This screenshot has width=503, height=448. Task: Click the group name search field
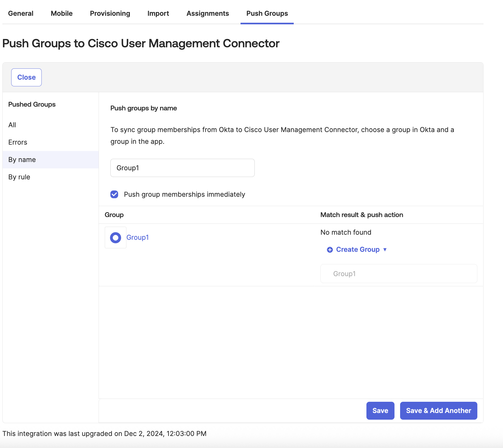coord(183,168)
